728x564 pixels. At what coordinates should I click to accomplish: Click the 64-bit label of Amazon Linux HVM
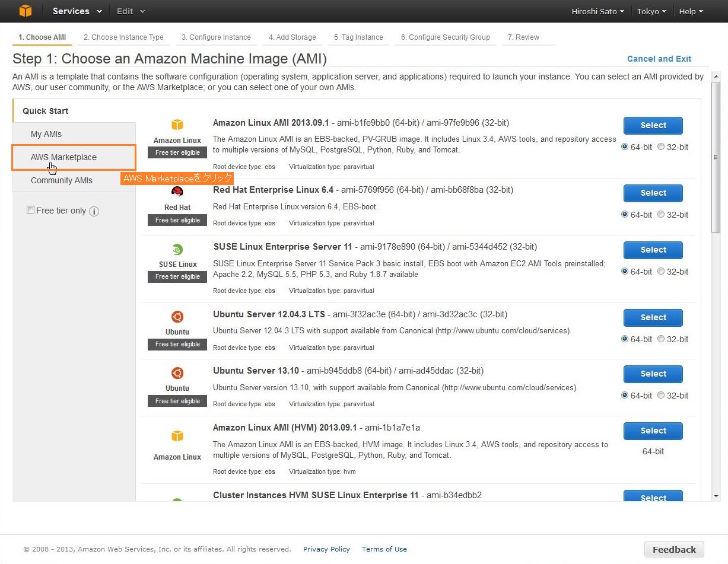point(653,452)
